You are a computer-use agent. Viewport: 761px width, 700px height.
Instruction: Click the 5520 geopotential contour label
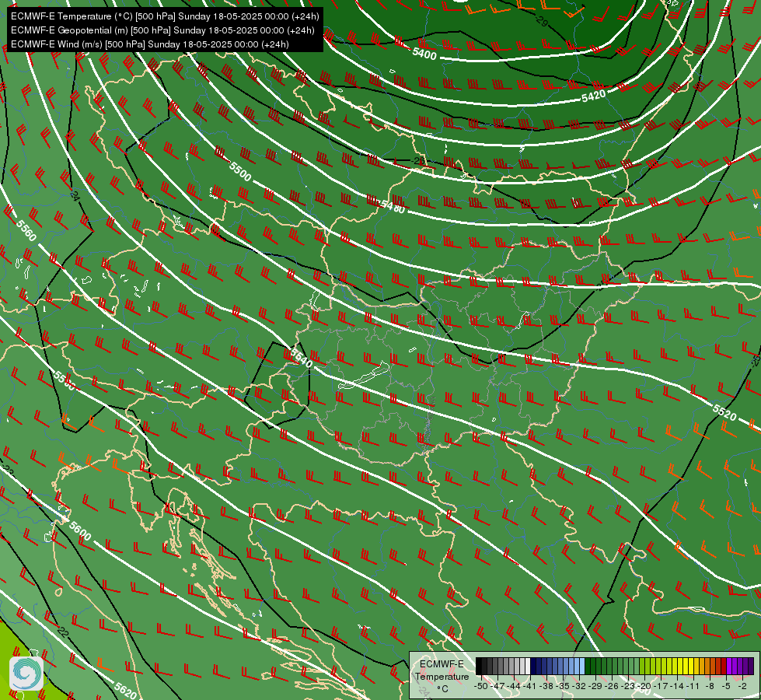click(724, 412)
